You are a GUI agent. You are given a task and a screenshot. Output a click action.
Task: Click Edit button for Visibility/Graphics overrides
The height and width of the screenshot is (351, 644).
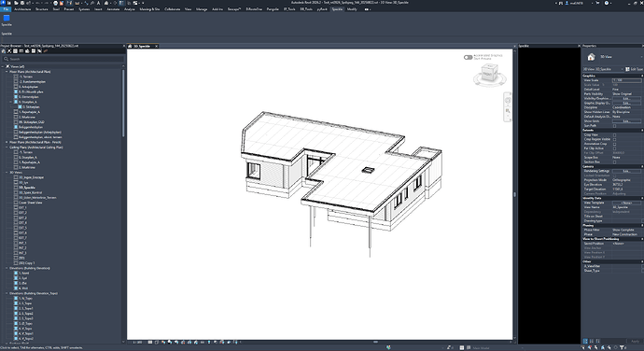[626, 99]
